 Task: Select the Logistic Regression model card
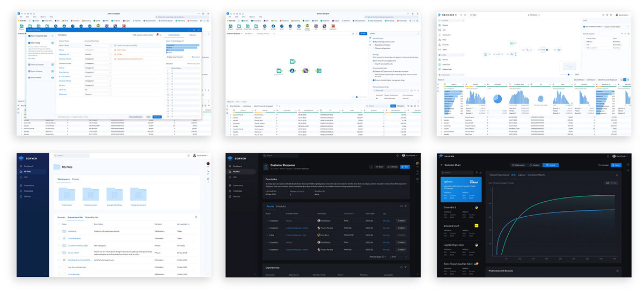click(x=462, y=251)
